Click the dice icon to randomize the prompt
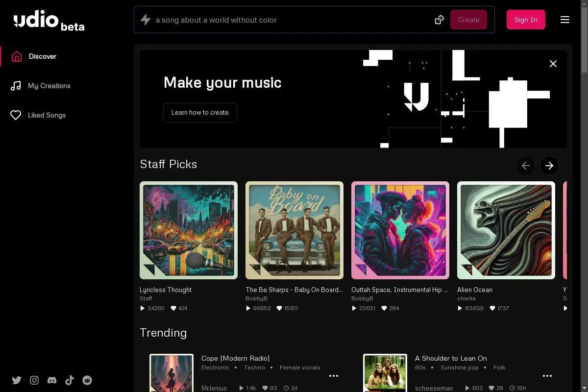This screenshot has width=588, height=392. [439, 20]
